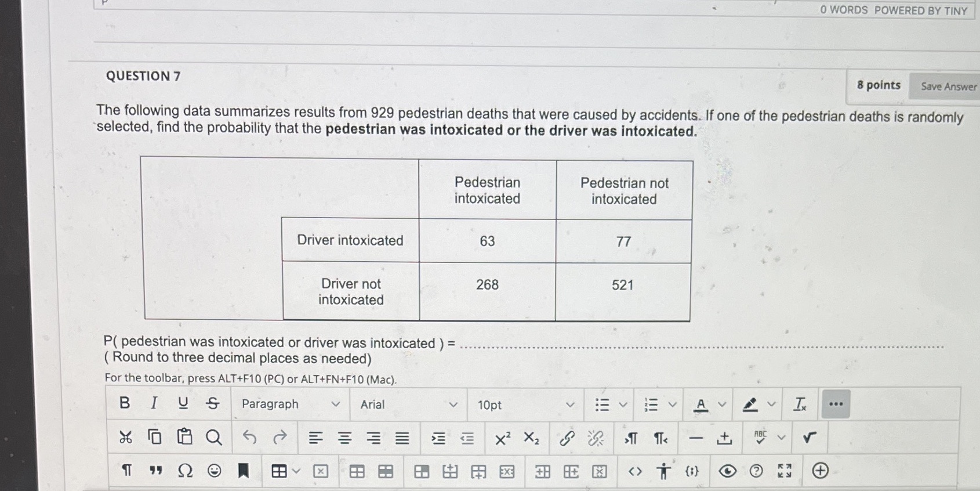Image resolution: width=980 pixels, height=491 pixels.
Task: Insert table column after
Action: point(571,472)
